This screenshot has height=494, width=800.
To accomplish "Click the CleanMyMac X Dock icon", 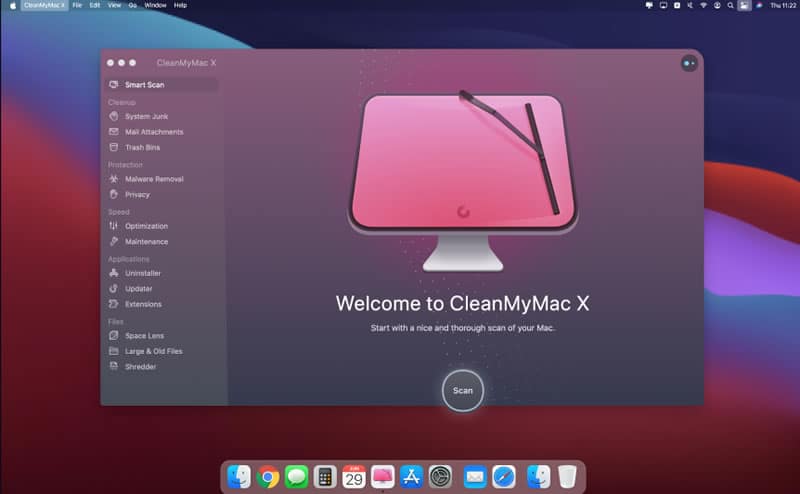I will [383, 477].
